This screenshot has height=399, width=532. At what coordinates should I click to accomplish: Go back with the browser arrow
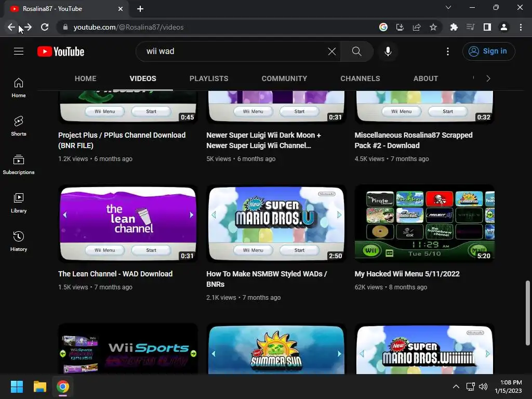(11, 27)
